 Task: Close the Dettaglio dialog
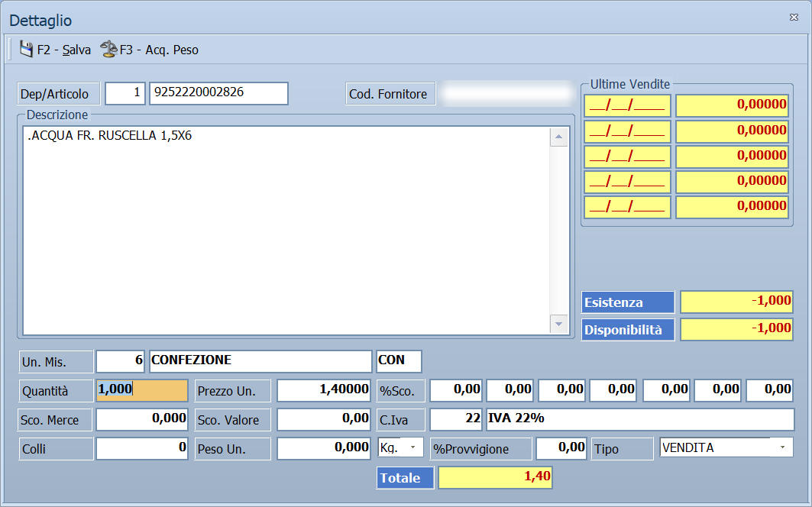pos(794,17)
